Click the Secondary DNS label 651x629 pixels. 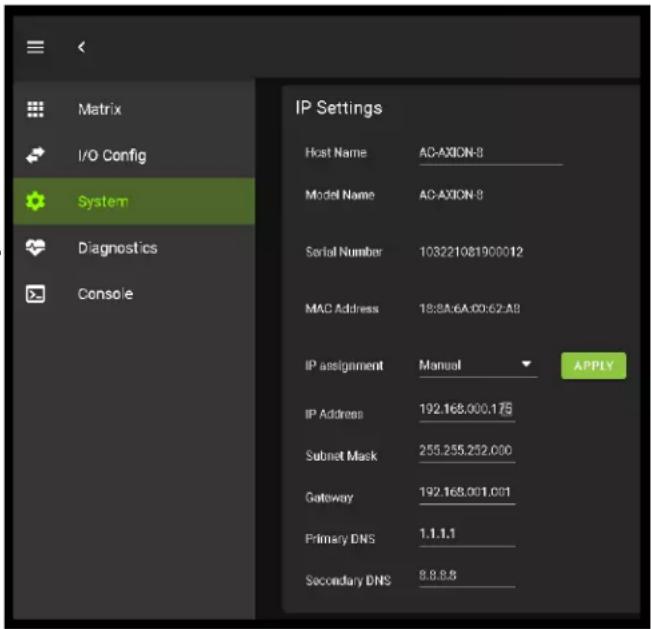(x=348, y=580)
